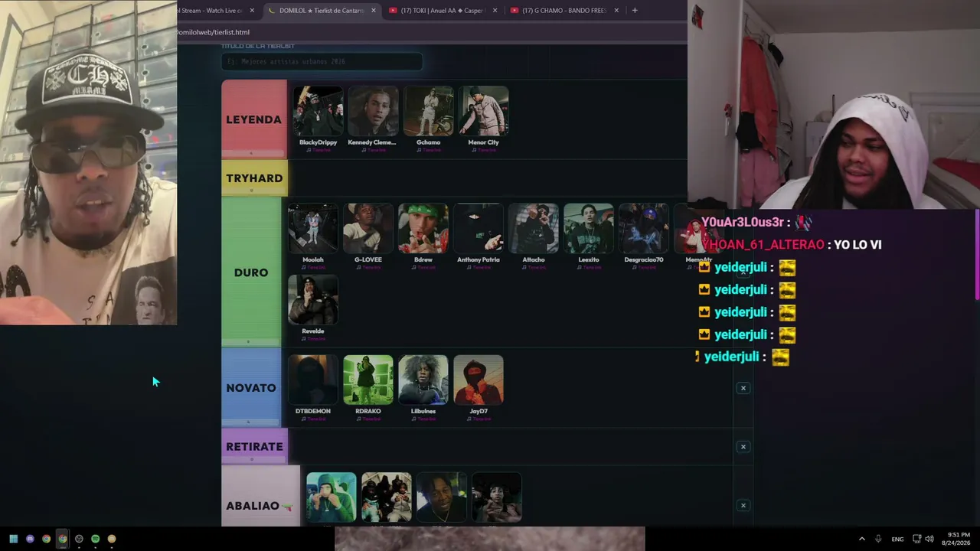Open the network status tray icon

click(x=916, y=539)
